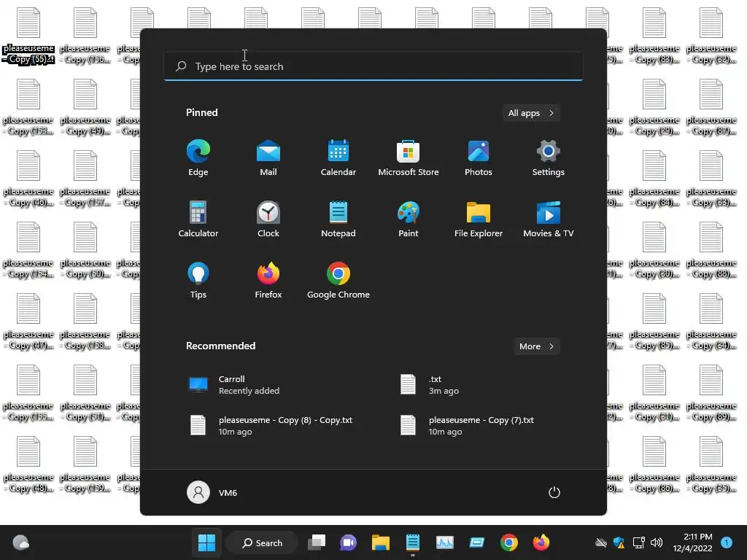Open File Explorer from the taskbar

[381, 542]
